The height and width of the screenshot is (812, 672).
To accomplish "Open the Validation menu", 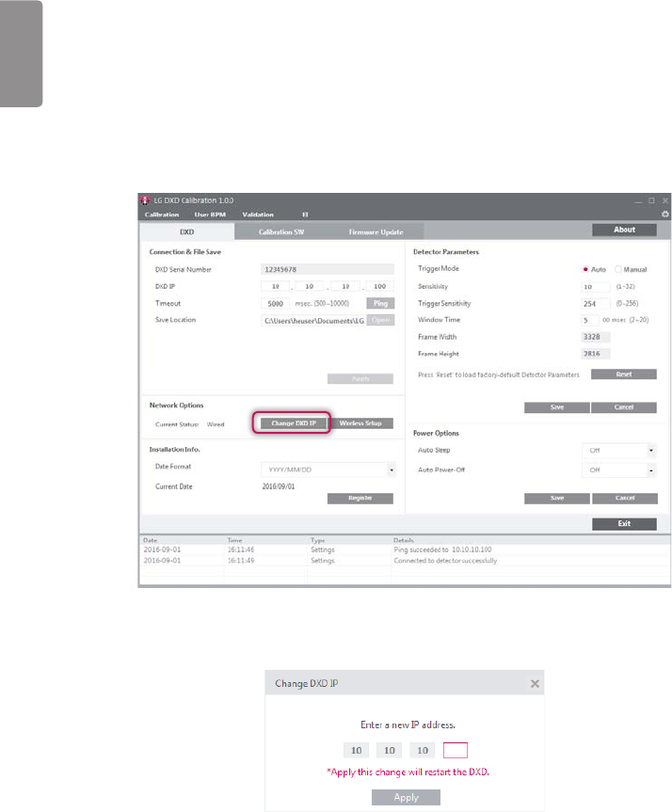I will click(258, 215).
